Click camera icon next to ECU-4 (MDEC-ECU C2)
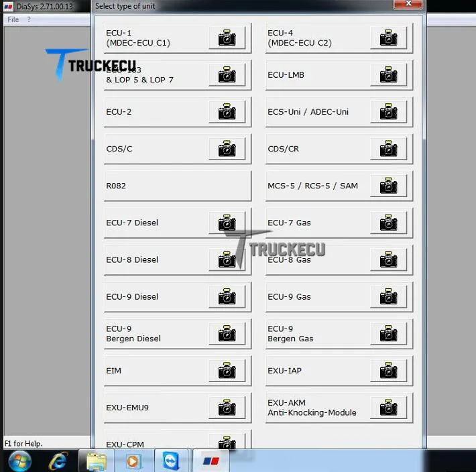This screenshot has width=476, height=472. point(388,38)
